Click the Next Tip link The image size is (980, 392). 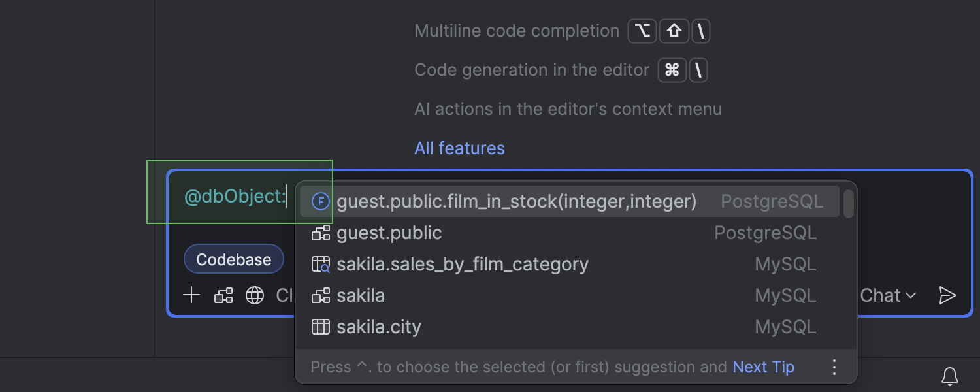[x=763, y=367]
